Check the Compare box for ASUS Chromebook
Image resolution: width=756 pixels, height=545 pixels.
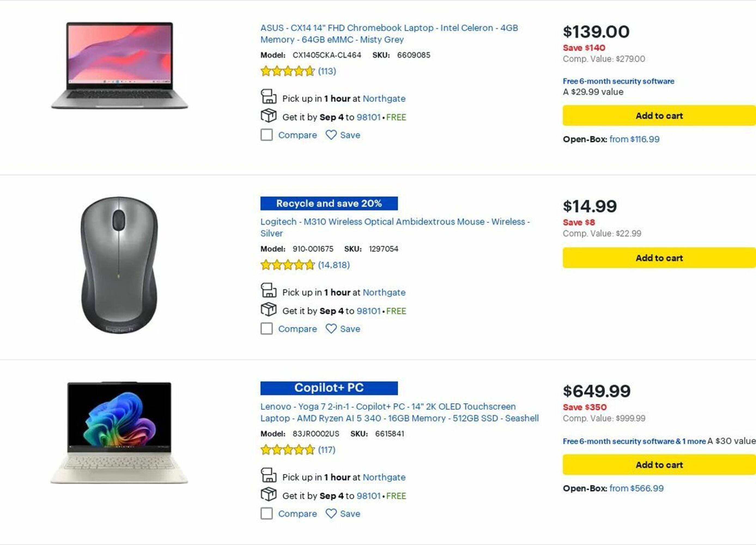[x=266, y=135]
